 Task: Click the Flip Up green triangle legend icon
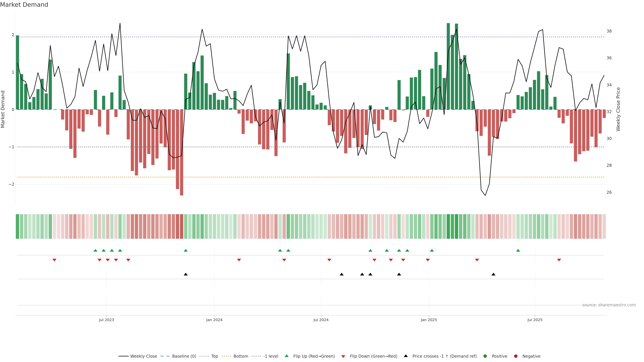[287, 356]
